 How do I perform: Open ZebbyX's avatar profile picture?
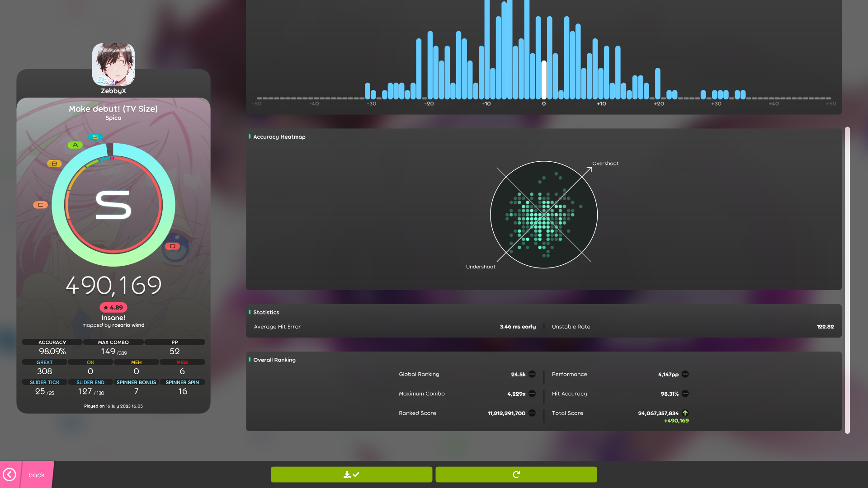113,64
